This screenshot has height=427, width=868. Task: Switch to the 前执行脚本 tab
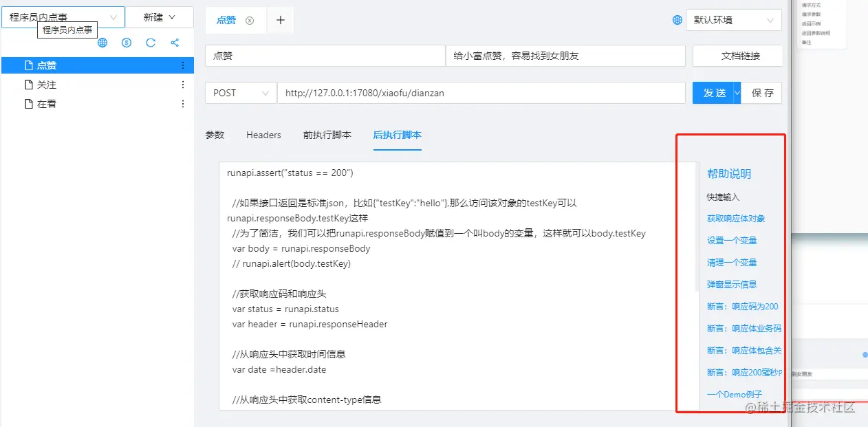coord(327,135)
